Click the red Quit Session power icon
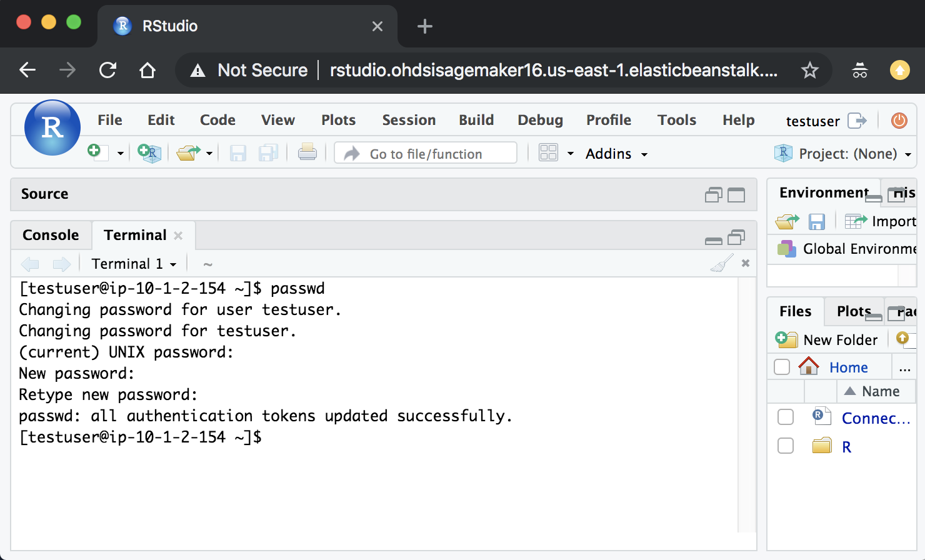 899,121
